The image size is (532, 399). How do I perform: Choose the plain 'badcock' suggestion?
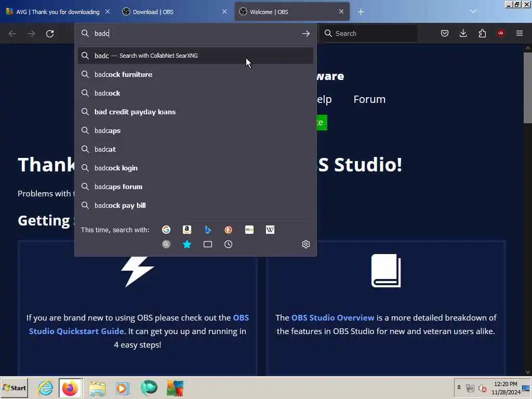click(x=195, y=93)
